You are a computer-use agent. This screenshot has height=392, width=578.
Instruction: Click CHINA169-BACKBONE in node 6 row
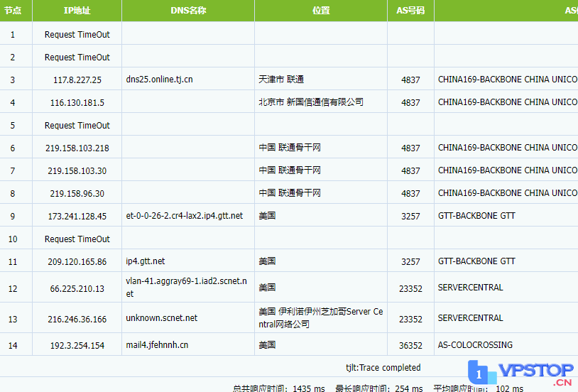(480, 148)
